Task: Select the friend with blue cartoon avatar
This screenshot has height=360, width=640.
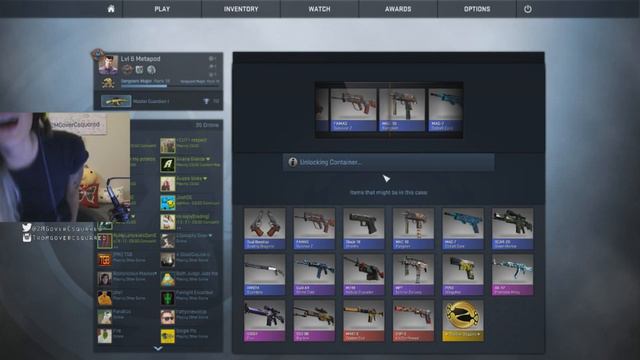Action: click(x=167, y=203)
